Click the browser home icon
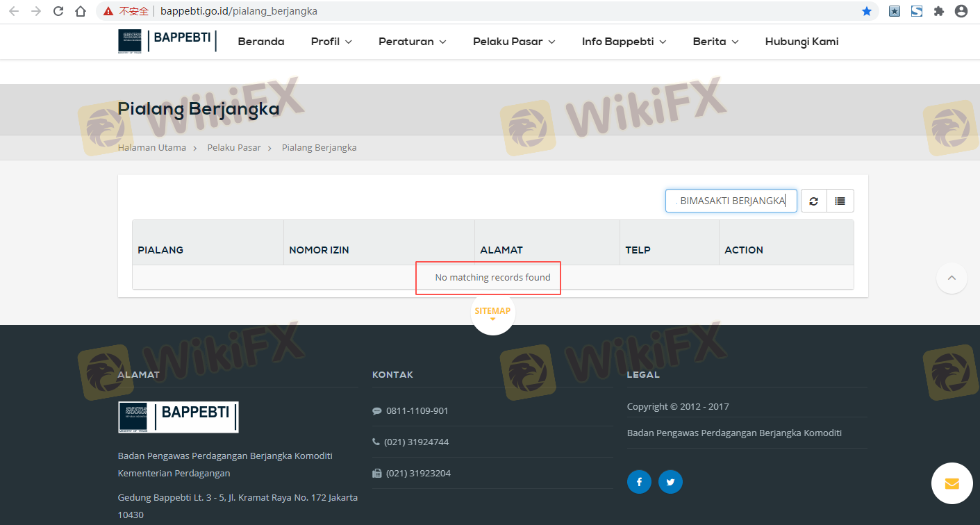980x525 pixels. coord(81,11)
